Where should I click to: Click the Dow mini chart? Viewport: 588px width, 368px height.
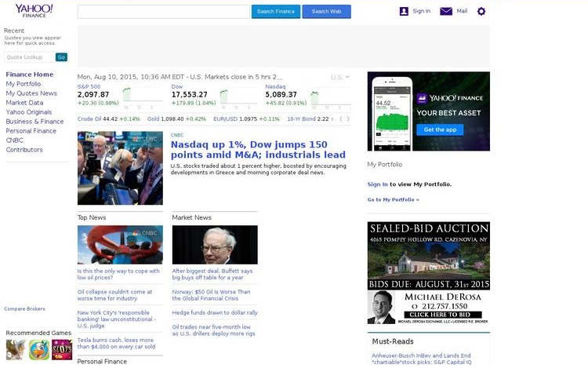point(238,98)
